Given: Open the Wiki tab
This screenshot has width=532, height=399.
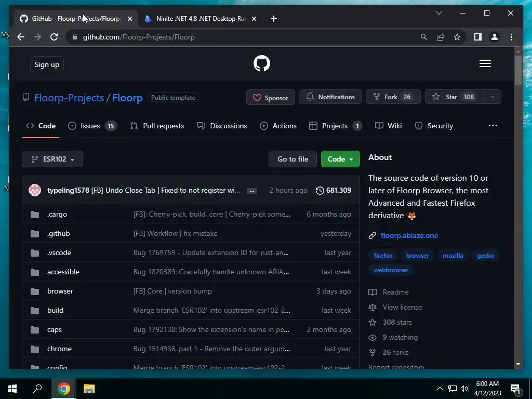Looking at the screenshot, I should point(389,126).
